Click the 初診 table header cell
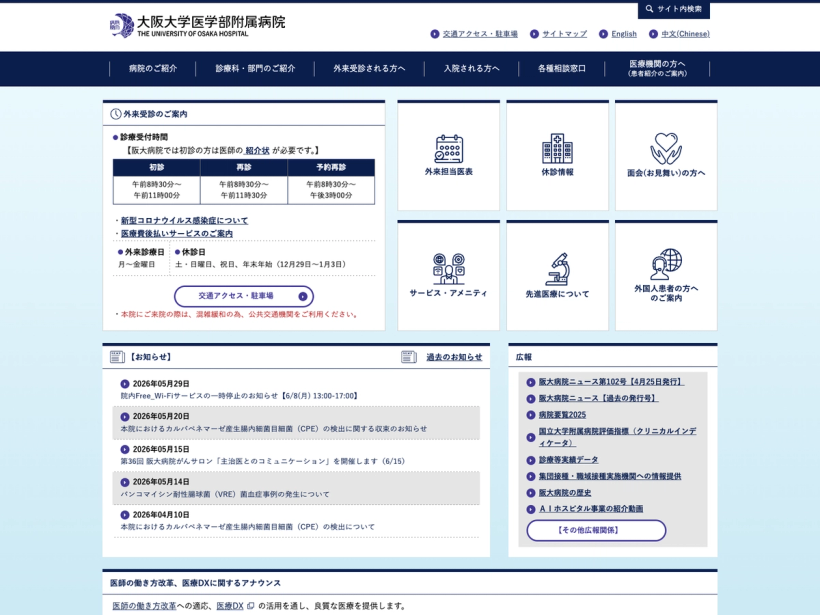 pyautogui.click(x=157, y=167)
